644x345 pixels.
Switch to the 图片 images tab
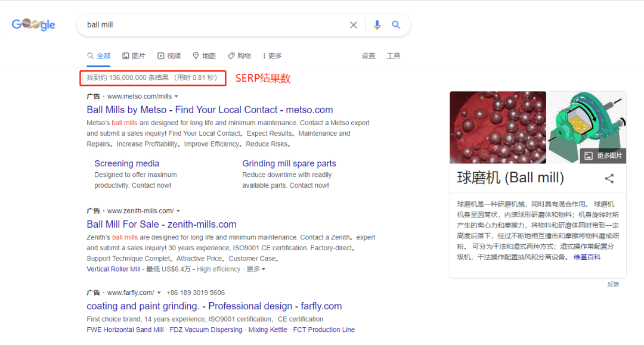pyautogui.click(x=134, y=56)
